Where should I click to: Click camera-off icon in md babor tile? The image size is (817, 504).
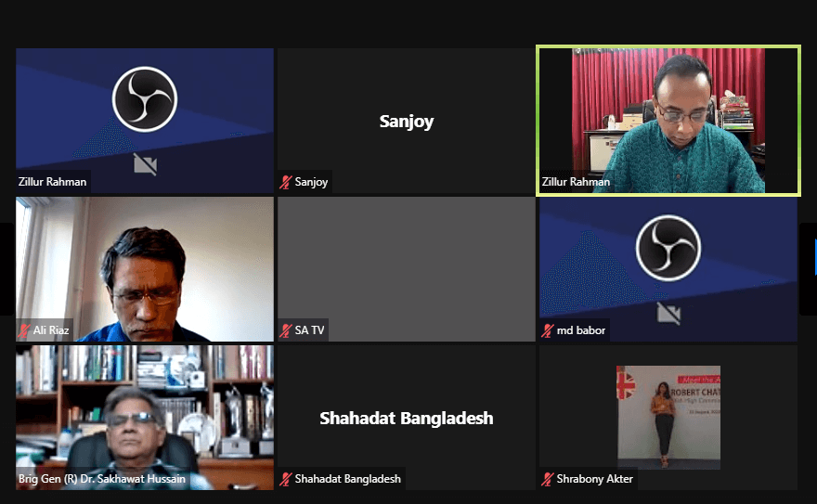coord(668,314)
